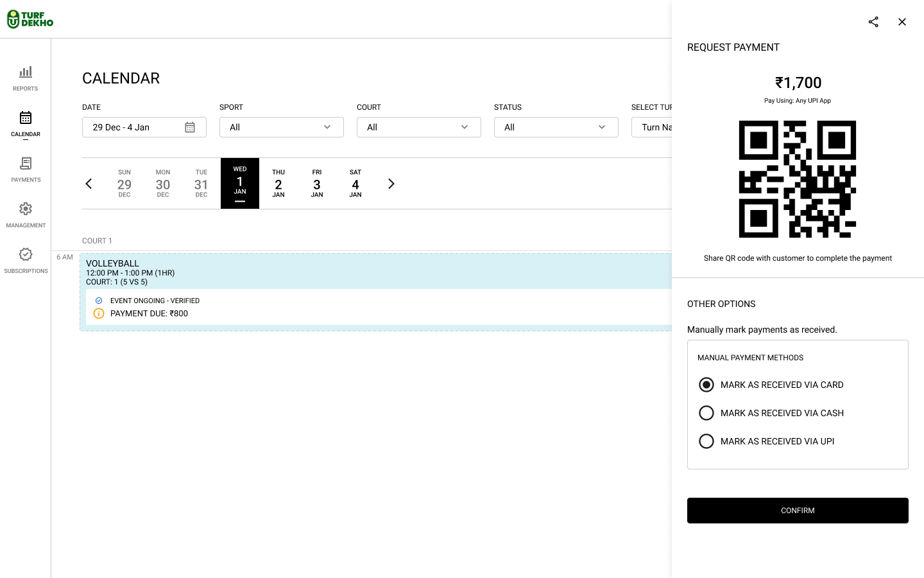Open the Reports section icon
The image size is (924, 578).
click(26, 72)
